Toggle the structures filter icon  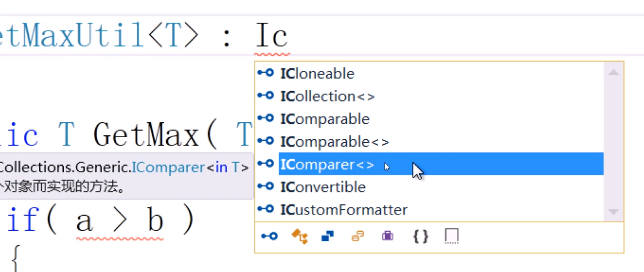tap(328, 236)
